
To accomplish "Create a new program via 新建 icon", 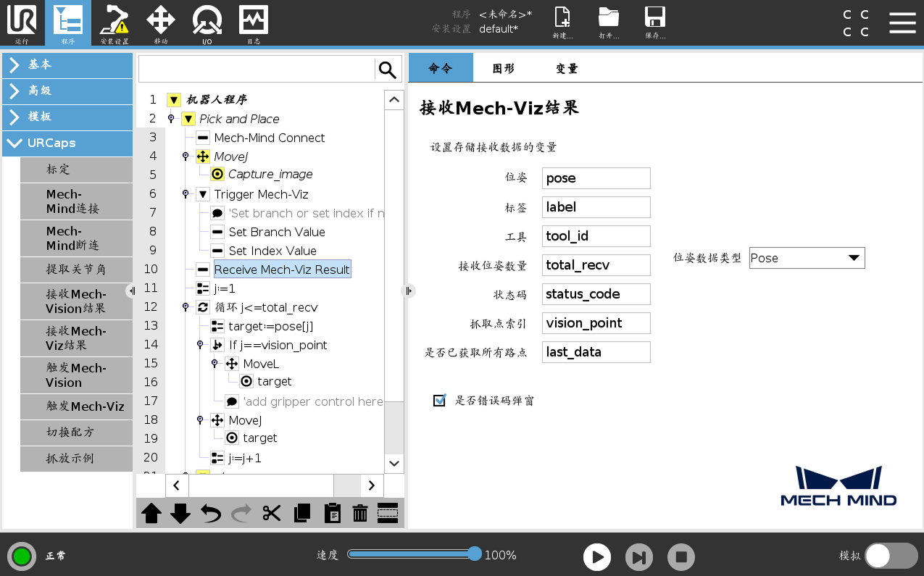I will [x=561, y=22].
